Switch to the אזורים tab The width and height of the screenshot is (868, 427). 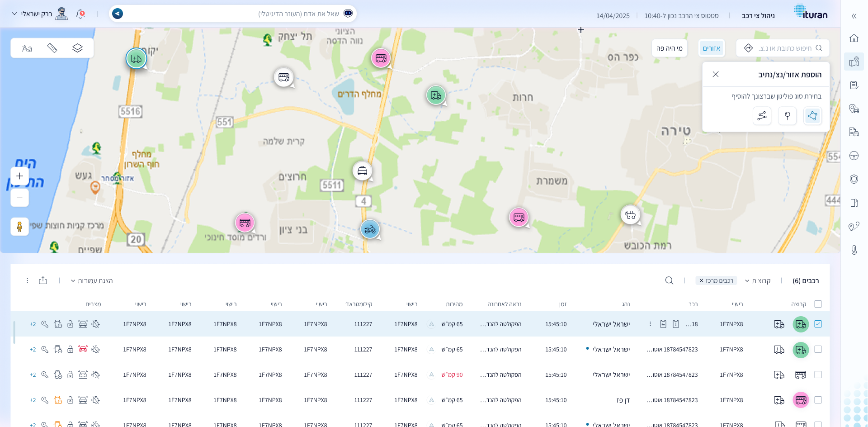711,48
